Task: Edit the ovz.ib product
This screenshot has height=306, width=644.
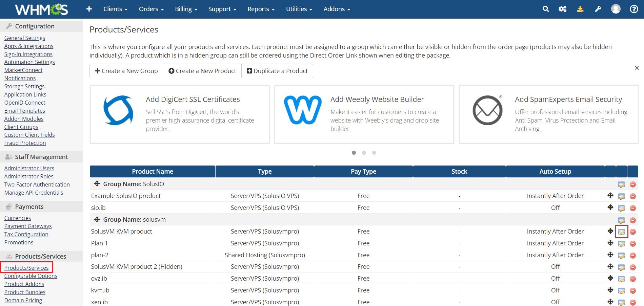Action: (x=621, y=279)
